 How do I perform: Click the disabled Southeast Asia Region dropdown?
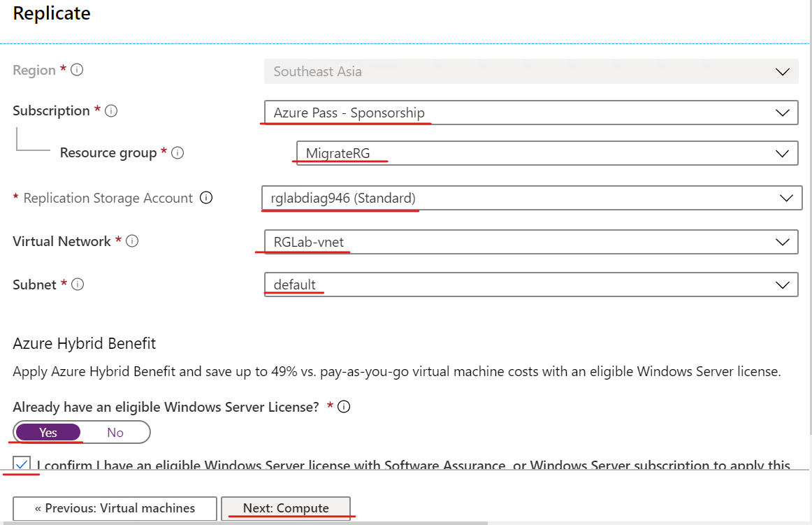(530, 71)
